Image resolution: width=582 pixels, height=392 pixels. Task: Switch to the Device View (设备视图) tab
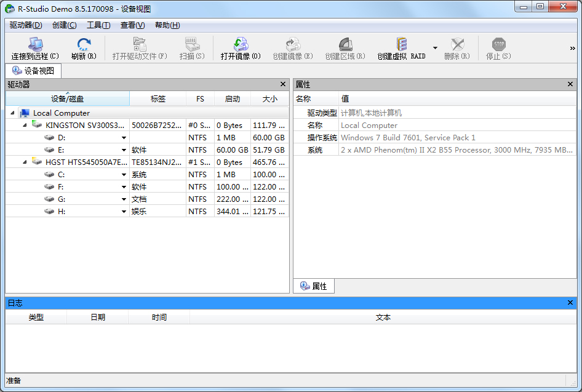pyautogui.click(x=33, y=71)
